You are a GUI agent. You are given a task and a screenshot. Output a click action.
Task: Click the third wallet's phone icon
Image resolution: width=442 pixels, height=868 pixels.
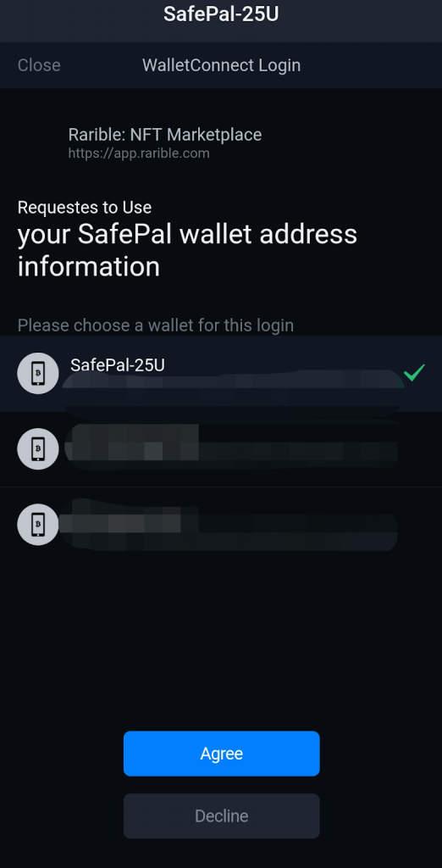[x=38, y=524]
